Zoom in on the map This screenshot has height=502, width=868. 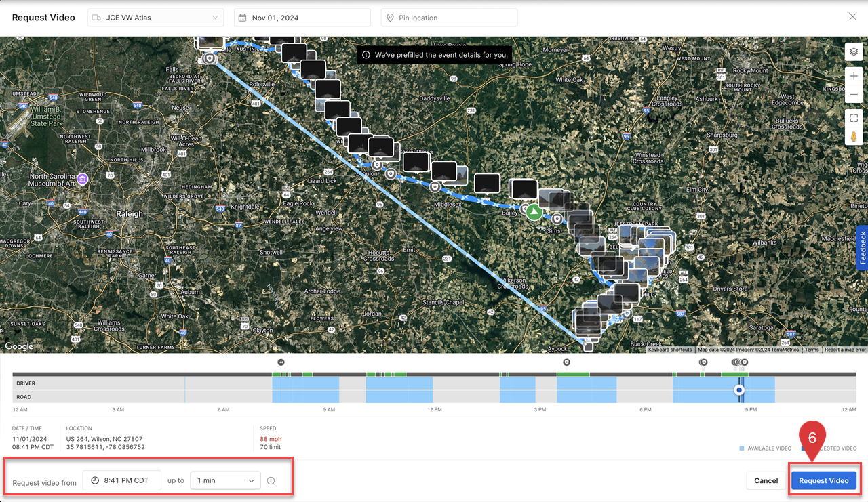click(854, 77)
